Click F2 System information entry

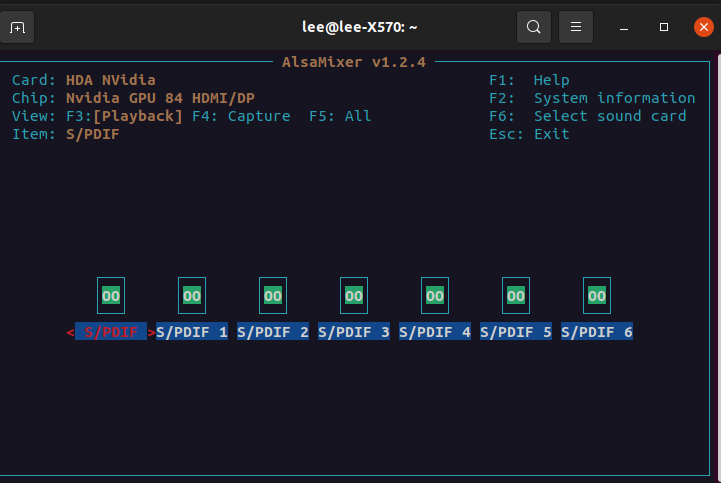click(592, 98)
